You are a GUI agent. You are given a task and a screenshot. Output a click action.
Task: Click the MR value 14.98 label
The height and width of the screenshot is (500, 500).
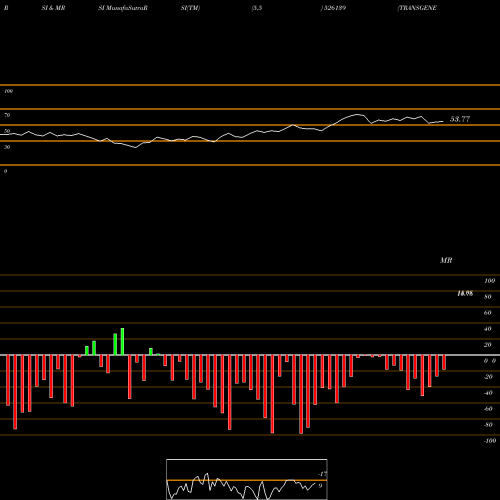pyautogui.click(x=465, y=293)
